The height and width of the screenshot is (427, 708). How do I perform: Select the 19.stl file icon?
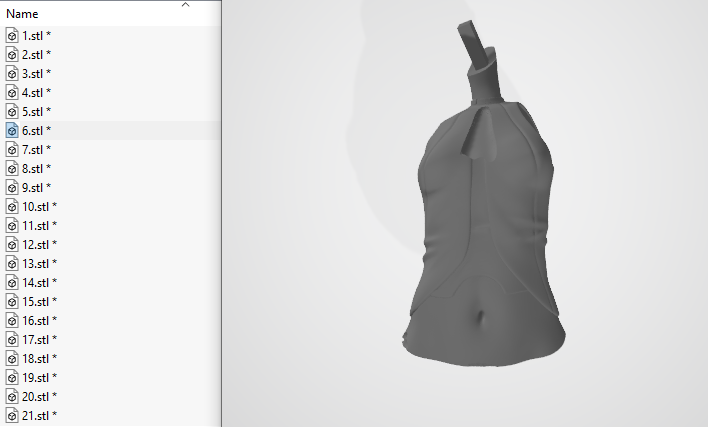coord(12,377)
